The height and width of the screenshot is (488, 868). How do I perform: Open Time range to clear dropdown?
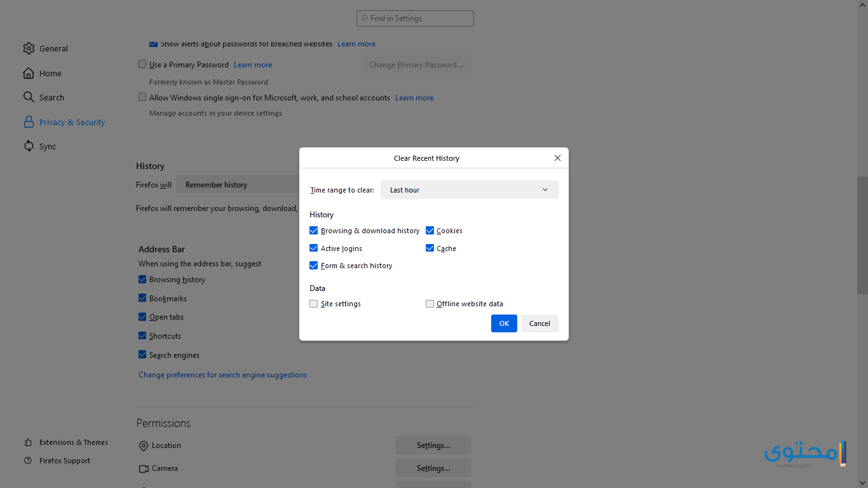click(x=470, y=190)
